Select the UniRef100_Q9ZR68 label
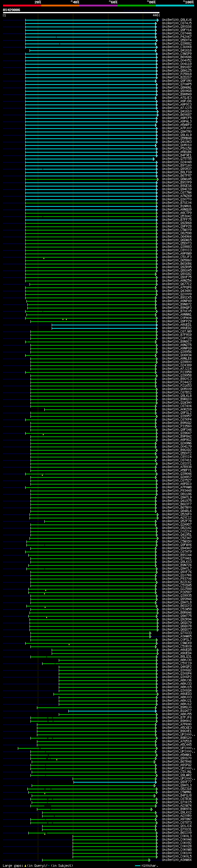197x868 pixels. tap(177, 223)
